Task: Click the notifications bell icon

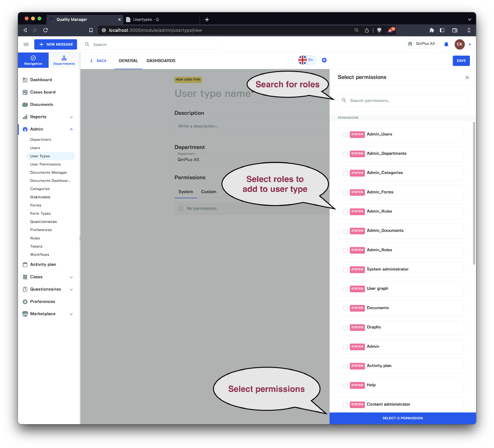Action: 446,44
